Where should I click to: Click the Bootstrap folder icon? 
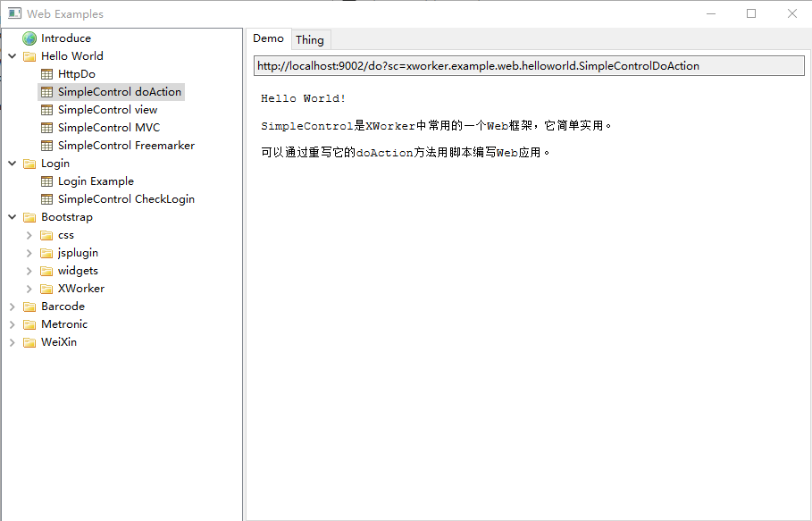29,217
